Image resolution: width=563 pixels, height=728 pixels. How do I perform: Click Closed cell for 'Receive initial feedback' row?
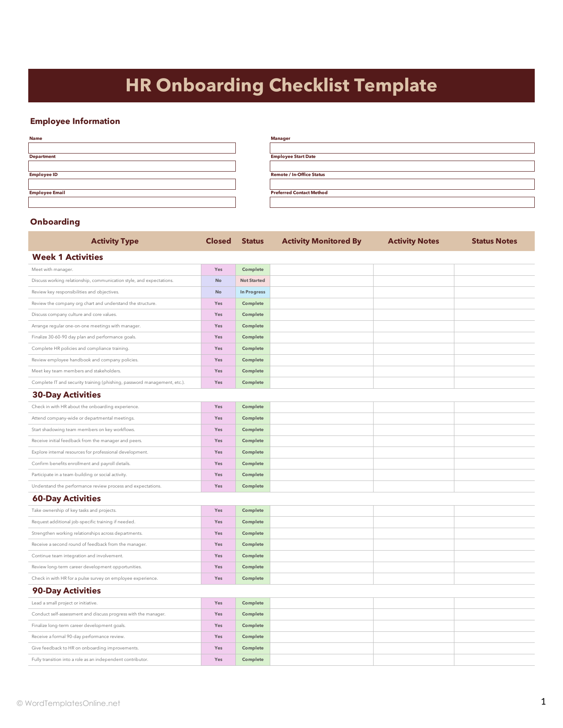tap(218, 441)
